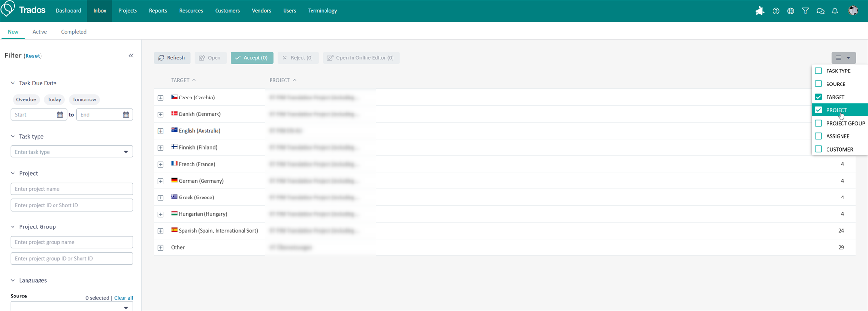
Task: Expand the German (Germany) row
Action: [x=161, y=181]
